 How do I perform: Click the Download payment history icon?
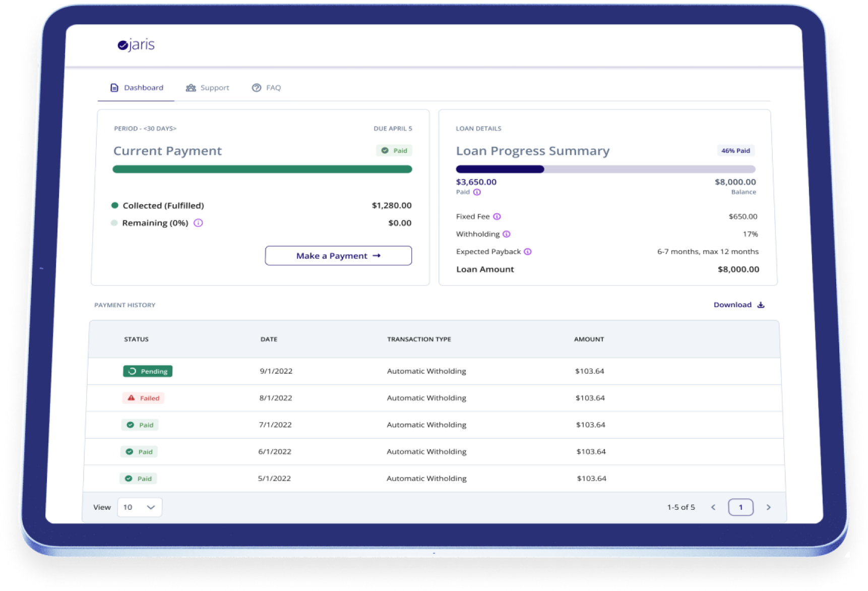tap(761, 305)
